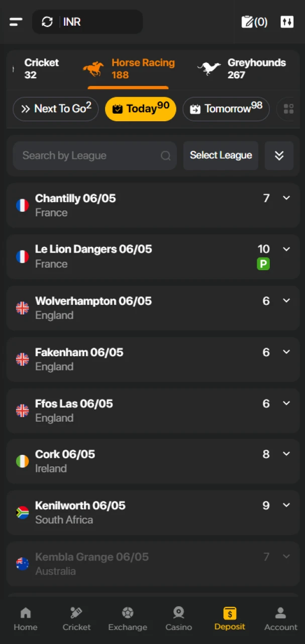Image resolution: width=305 pixels, height=644 pixels.
Task: Open the bet slip icon showing (0)
Action: point(254,22)
